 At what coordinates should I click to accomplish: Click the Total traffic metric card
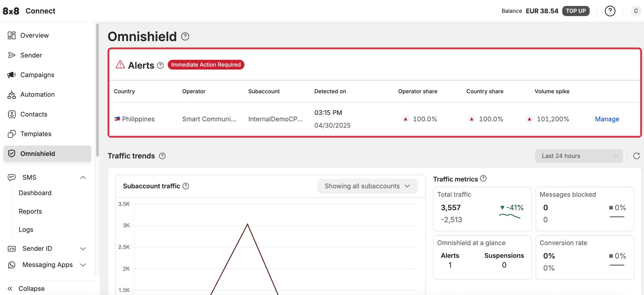pyautogui.click(x=482, y=209)
